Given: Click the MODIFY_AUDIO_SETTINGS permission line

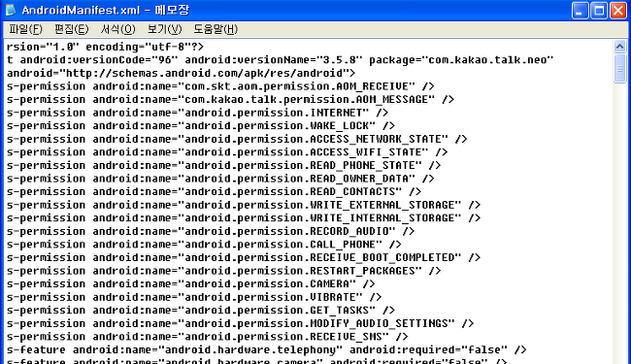Looking at the screenshot, I should tap(240, 323).
